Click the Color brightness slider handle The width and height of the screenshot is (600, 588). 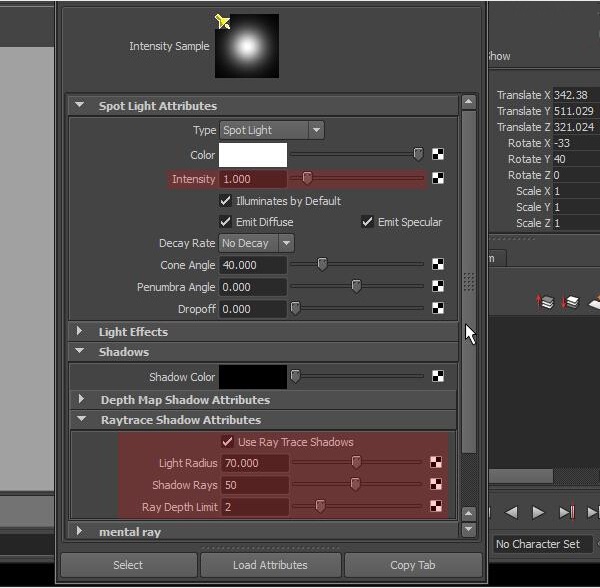click(x=418, y=154)
